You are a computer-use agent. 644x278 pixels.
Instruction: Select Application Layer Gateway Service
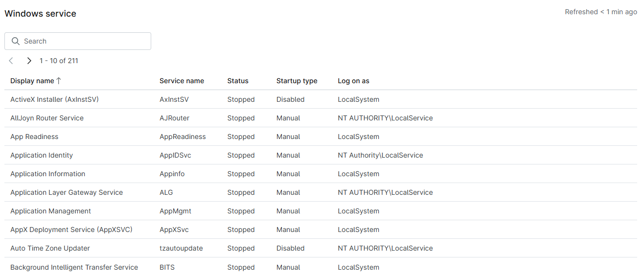coord(67,192)
